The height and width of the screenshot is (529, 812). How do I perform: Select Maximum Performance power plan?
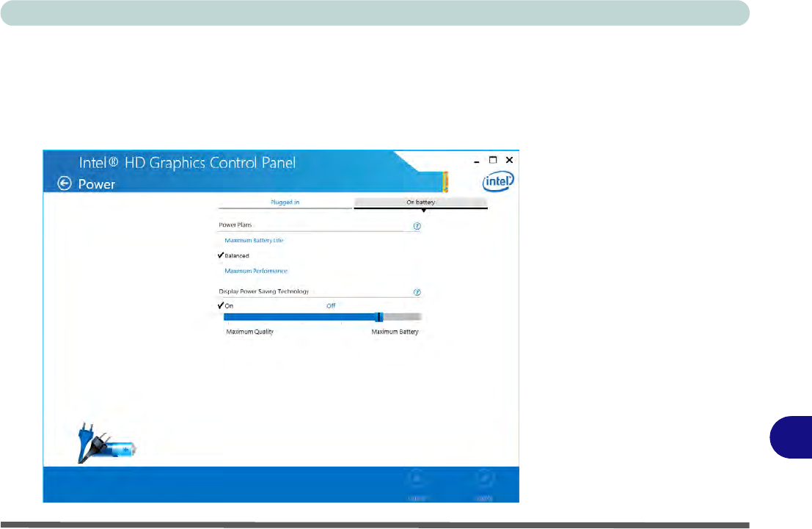pyautogui.click(x=256, y=271)
